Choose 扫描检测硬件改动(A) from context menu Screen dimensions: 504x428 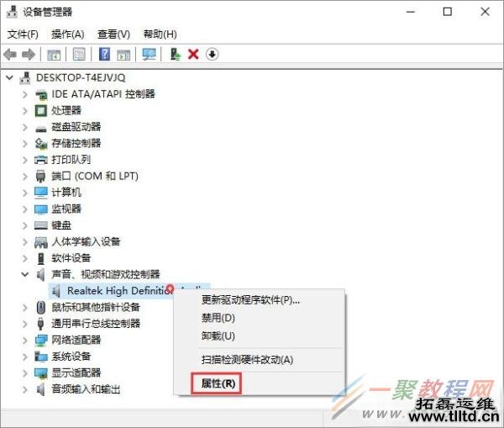(x=247, y=359)
